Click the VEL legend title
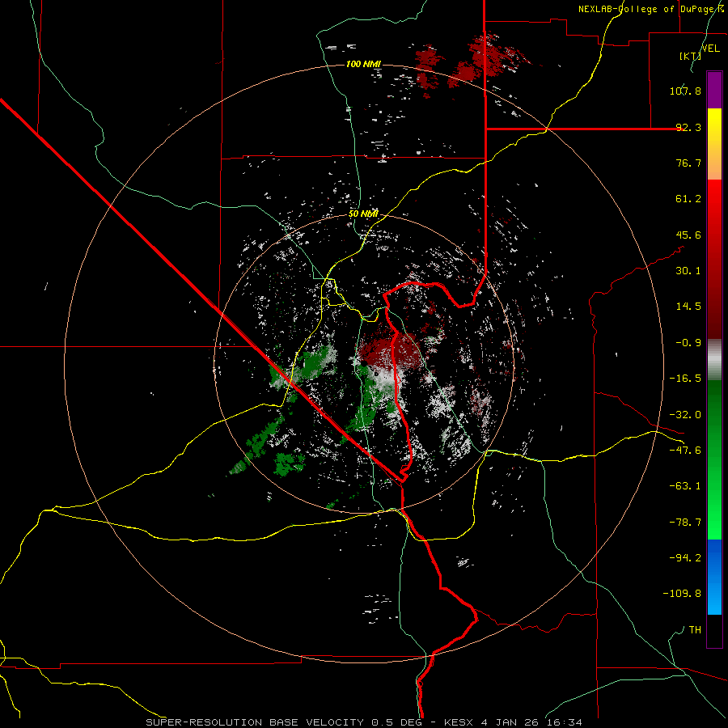The width and height of the screenshot is (728, 728). tap(711, 48)
